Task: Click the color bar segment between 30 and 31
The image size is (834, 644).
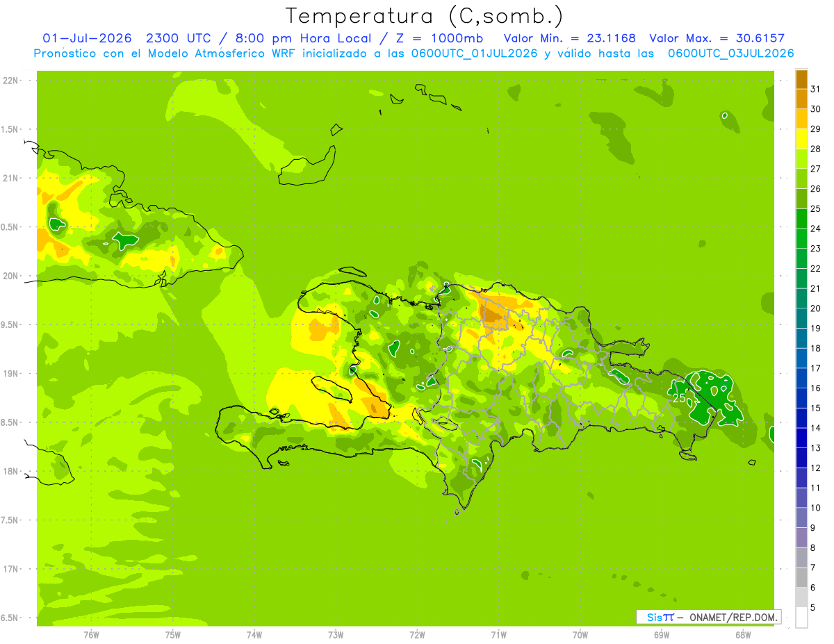Action: point(801,99)
